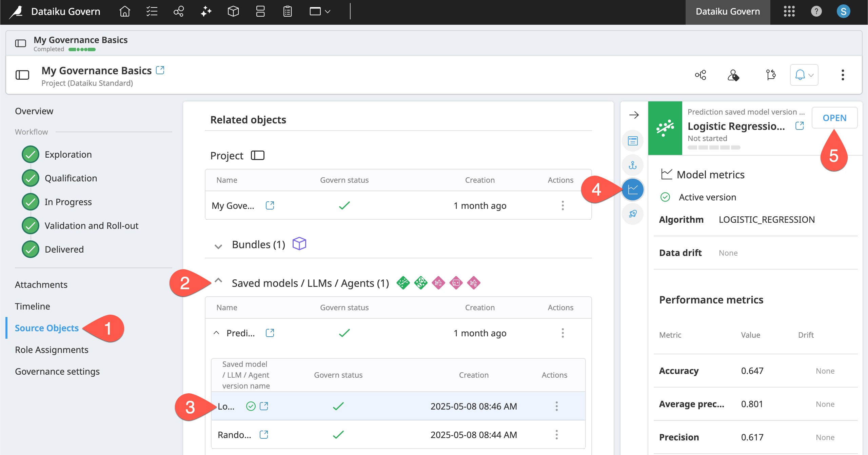
Task: Collapse Saved models / LLMs / Agents section
Action: point(218,281)
